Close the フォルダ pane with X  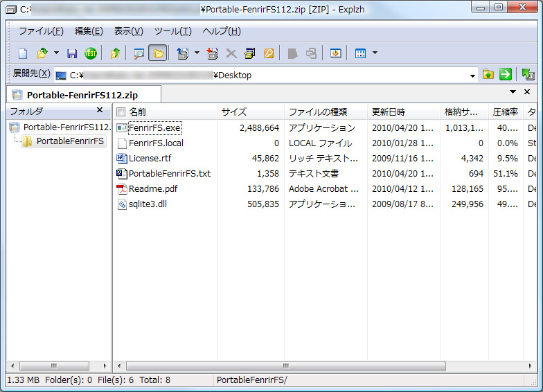click(x=99, y=111)
